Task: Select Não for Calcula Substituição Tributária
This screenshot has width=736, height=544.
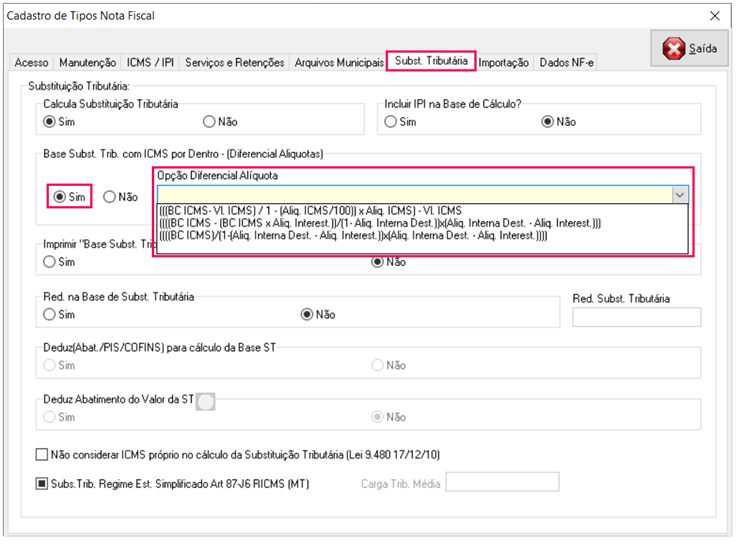Action: coord(210,122)
